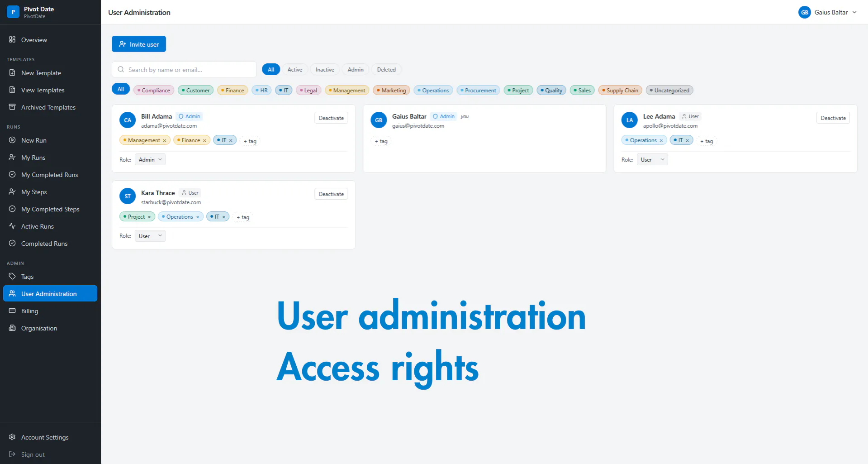
Task: Open Lee Adama's role dropdown
Action: tap(652, 159)
